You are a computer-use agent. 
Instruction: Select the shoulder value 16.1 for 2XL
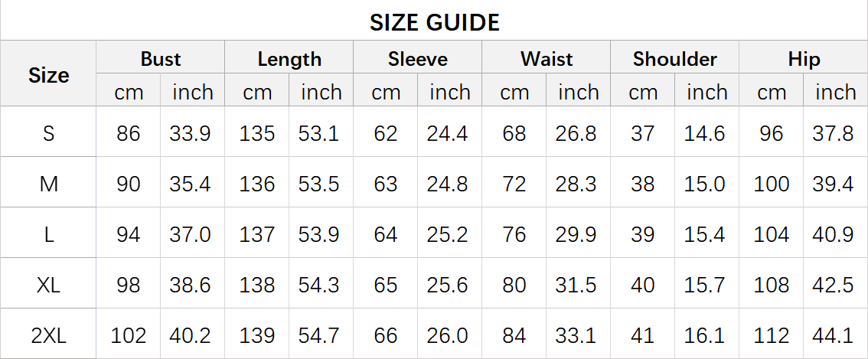704,335
